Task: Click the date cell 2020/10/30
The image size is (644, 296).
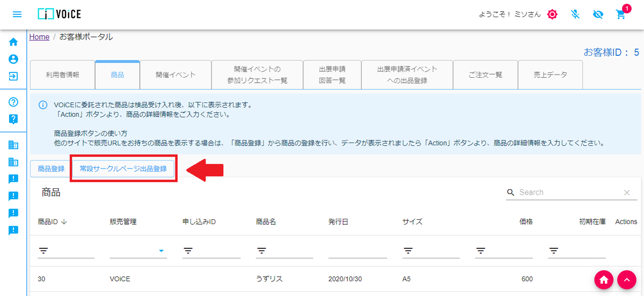Action: point(346,279)
